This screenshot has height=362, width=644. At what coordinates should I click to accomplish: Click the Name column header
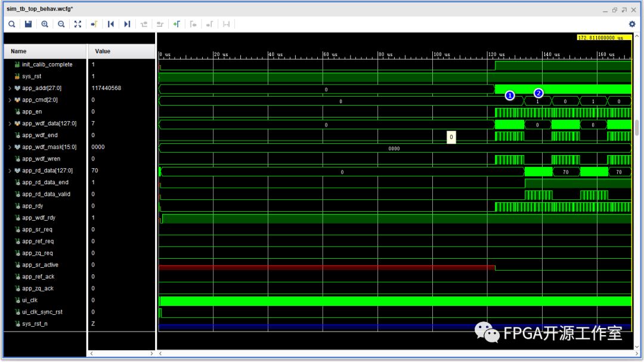(18, 51)
